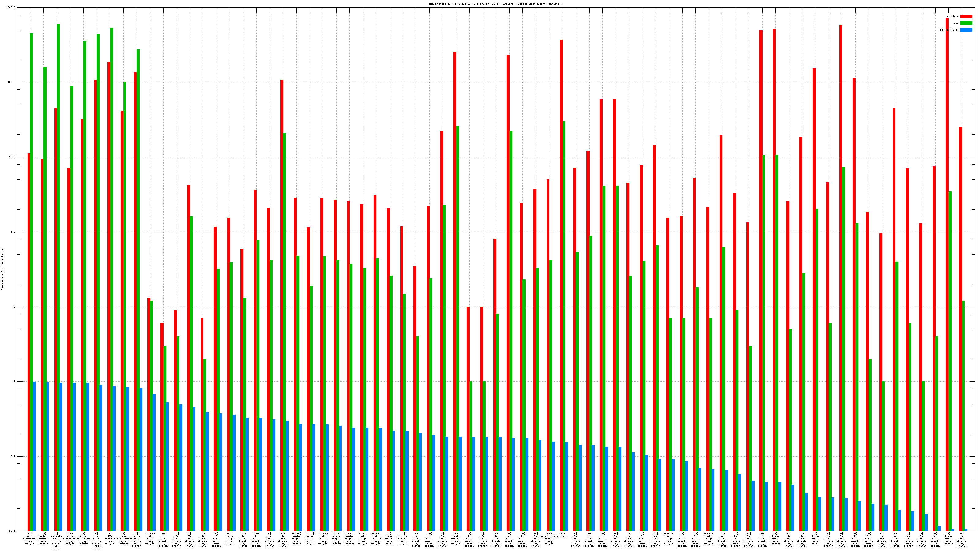The width and height of the screenshot is (980, 551).
Task: Click the 100 y-axis tick label
Action: pyautogui.click(x=13, y=232)
